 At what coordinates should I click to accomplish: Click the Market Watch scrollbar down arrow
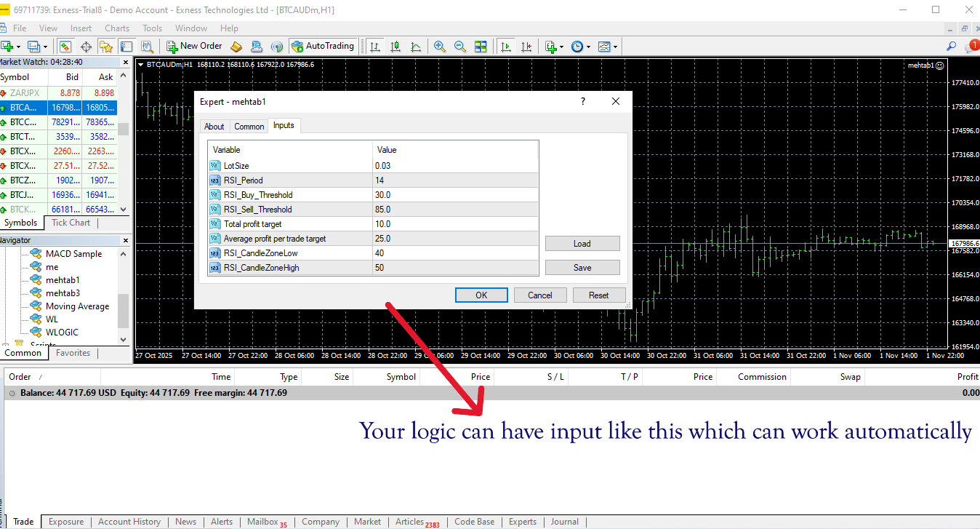pos(123,208)
